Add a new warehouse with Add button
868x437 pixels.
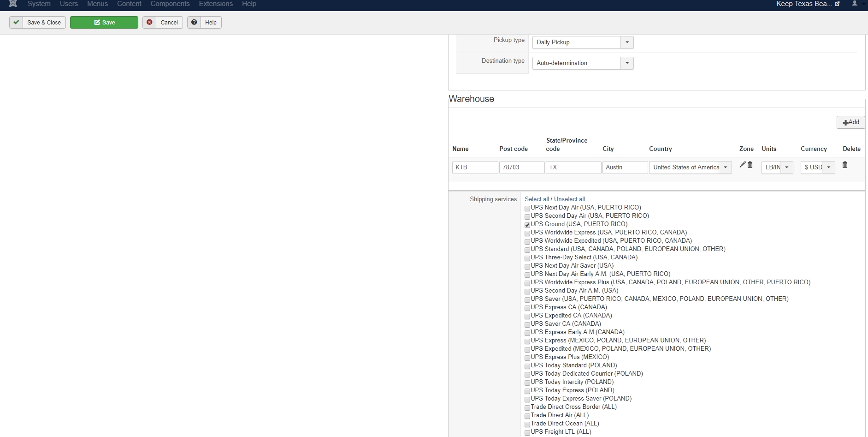click(851, 122)
